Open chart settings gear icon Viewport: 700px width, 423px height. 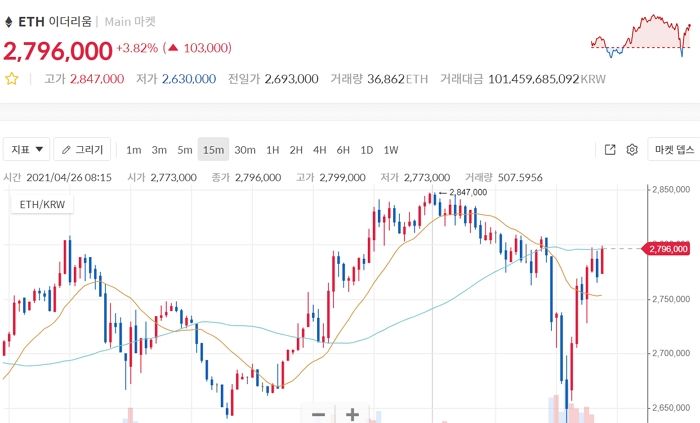pos(632,150)
